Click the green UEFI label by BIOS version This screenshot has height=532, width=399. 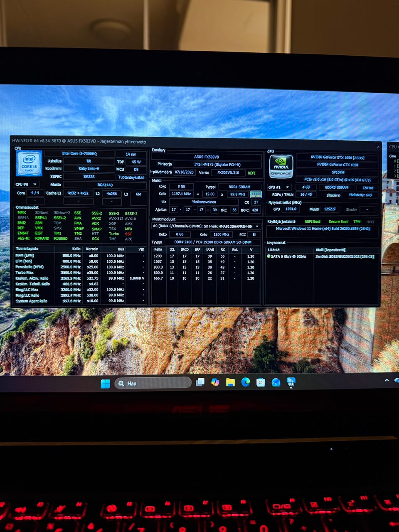[252, 173]
